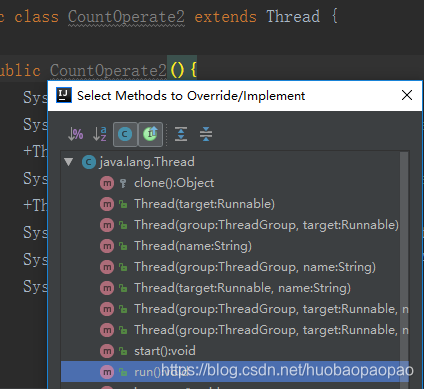424x389 pixels.
Task: Click extends keyword in editor
Action: click(225, 17)
